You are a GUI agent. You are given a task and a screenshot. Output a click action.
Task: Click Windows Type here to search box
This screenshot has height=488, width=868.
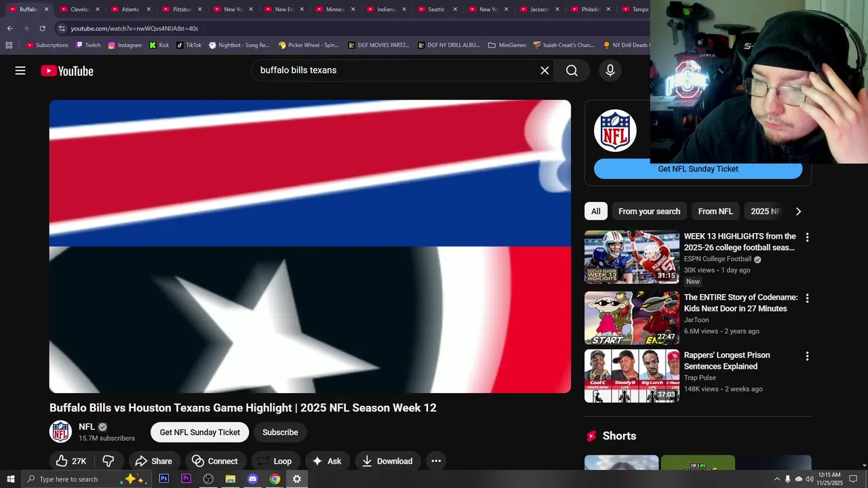tap(88, 479)
